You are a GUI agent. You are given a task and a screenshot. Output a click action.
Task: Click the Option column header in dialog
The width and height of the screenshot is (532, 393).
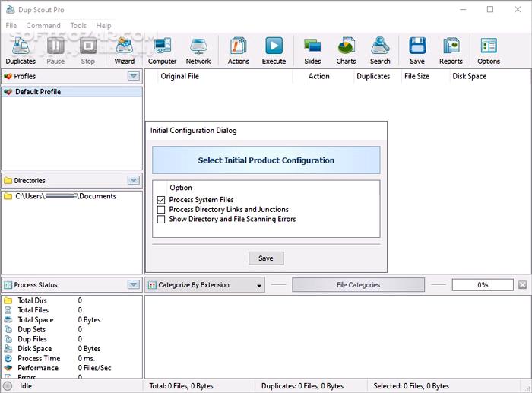click(181, 188)
